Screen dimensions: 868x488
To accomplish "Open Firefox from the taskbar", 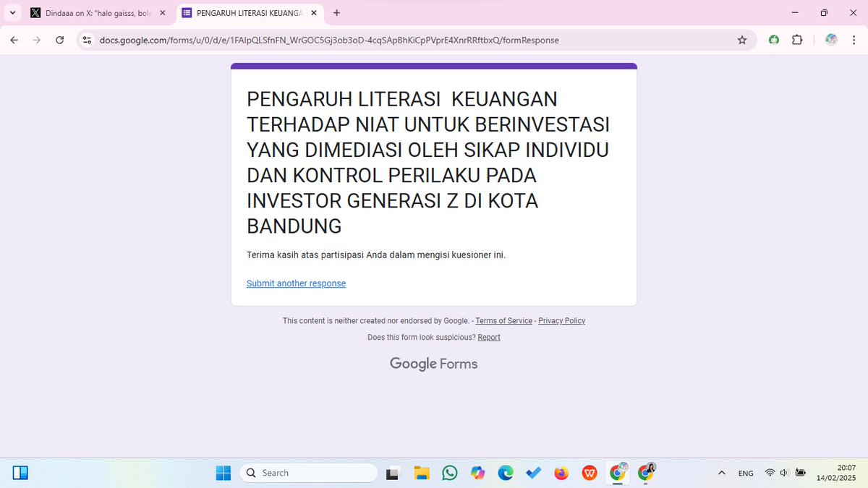I will (x=561, y=473).
